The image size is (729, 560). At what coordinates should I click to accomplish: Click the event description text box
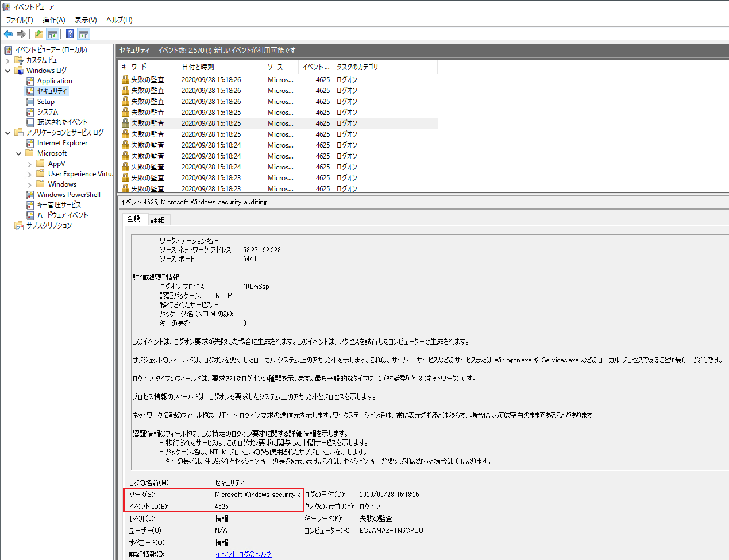coord(430,352)
